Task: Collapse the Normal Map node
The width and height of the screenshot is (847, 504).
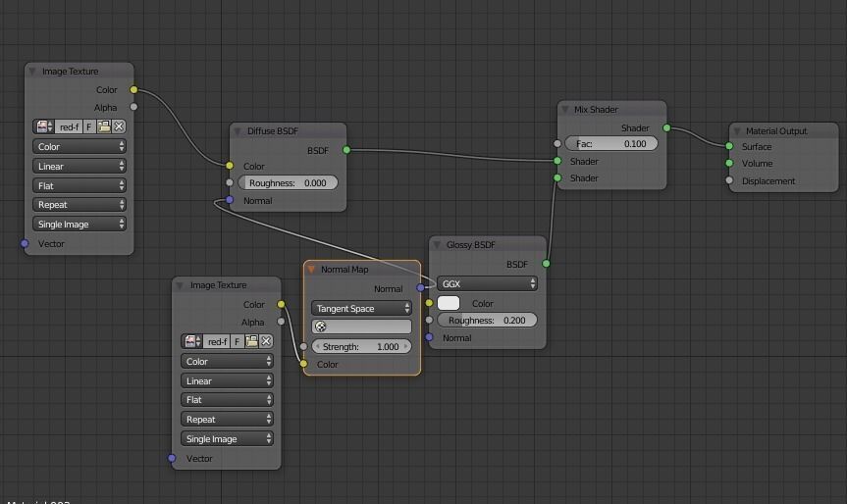Action: coord(310,270)
